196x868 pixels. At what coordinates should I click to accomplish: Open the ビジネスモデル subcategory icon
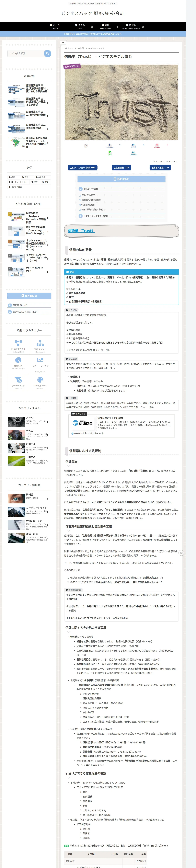(x=18, y=343)
